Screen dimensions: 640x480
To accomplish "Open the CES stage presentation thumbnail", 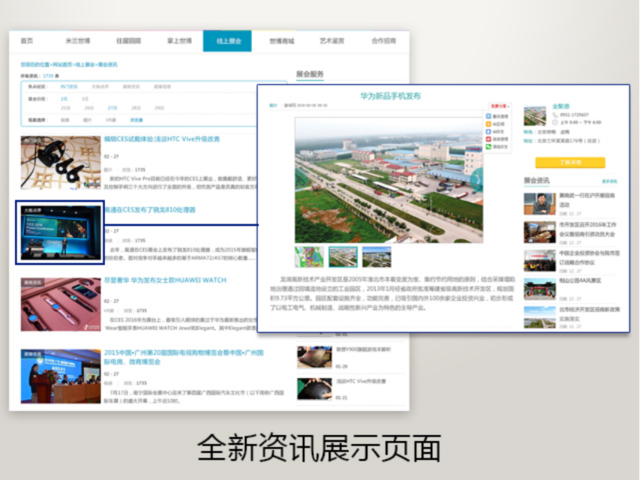I will click(60, 233).
